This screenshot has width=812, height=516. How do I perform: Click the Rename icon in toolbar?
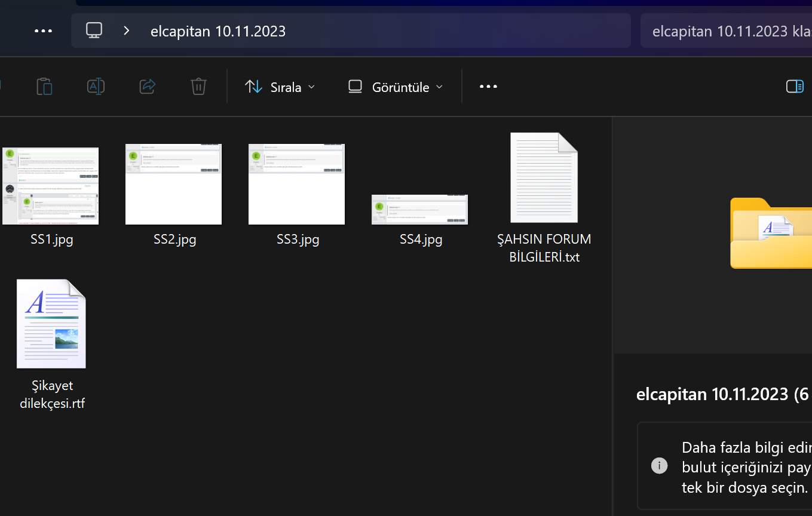pyautogui.click(x=96, y=87)
